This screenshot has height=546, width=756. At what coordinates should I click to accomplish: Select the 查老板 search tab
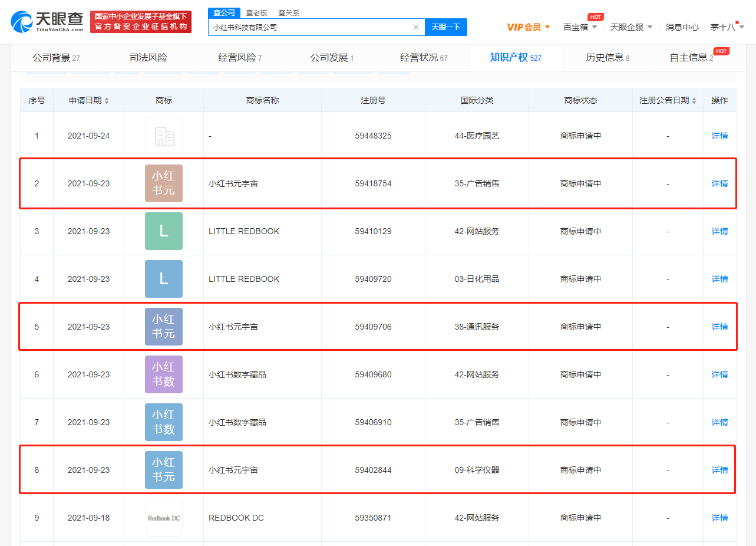point(256,12)
